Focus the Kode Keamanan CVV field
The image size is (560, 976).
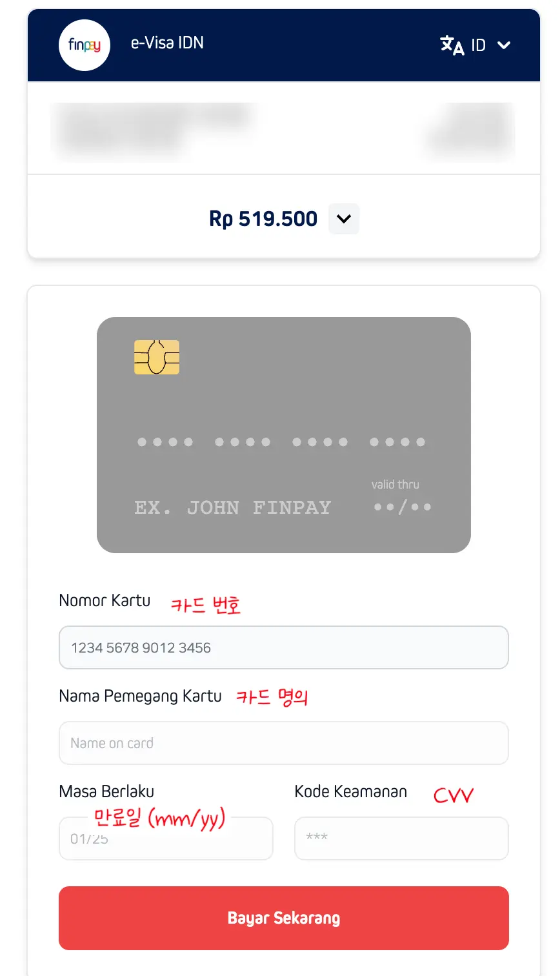coord(402,839)
